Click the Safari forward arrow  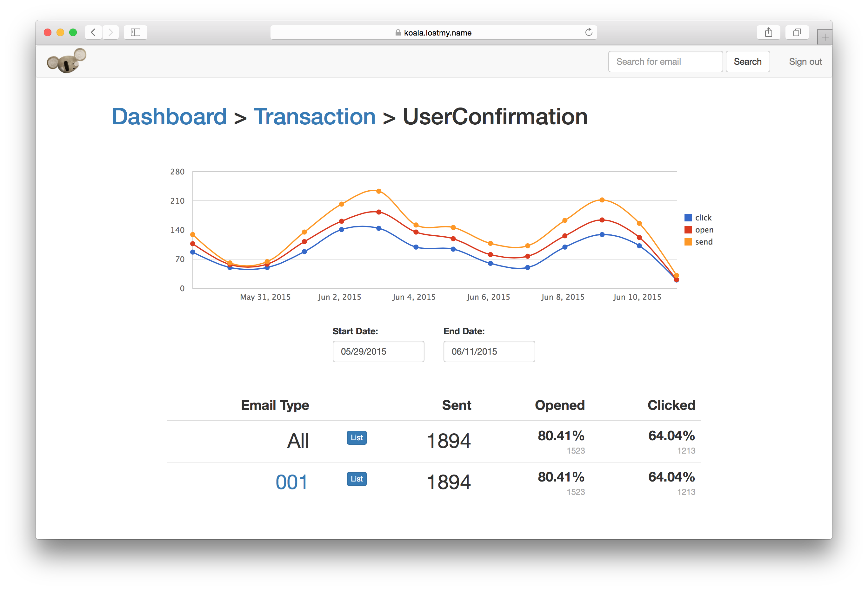110,32
